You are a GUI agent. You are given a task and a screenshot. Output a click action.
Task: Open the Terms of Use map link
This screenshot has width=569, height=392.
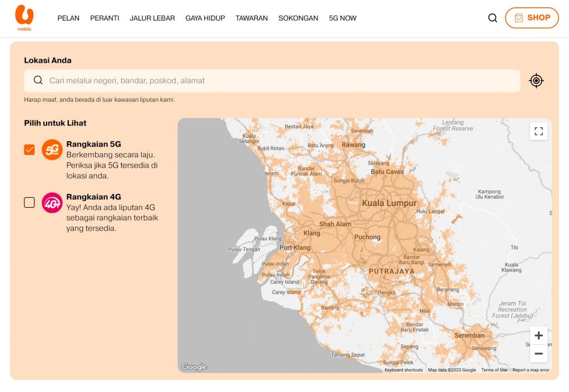[x=494, y=370]
